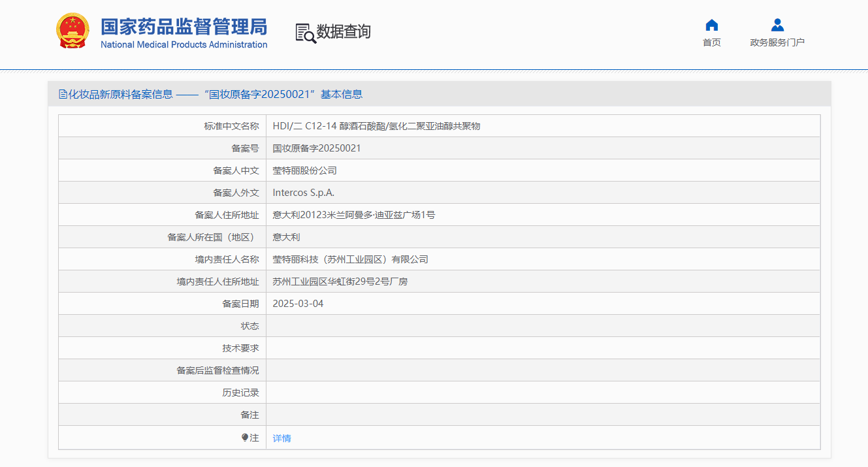Image resolution: width=868 pixels, height=467 pixels.
Task: Click the person icon above 政务服务门户
Action: pos(777,24)
